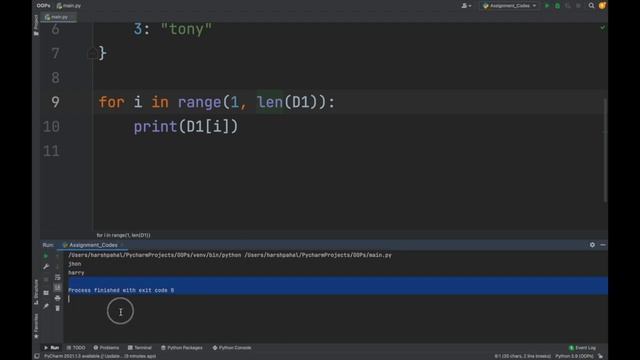640x360 pixels.
Task: Toggle tool window quick access icon bottom-left
Action: [x=37, y=356]
